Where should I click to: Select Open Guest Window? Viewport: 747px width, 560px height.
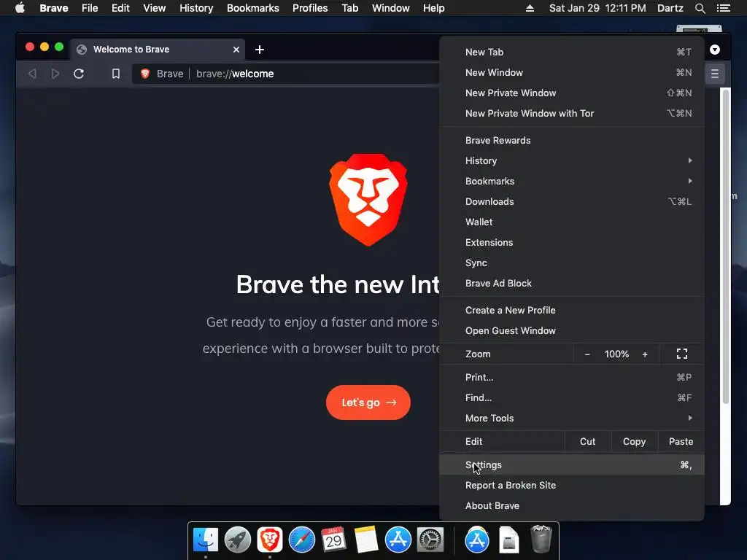(572, 331)
